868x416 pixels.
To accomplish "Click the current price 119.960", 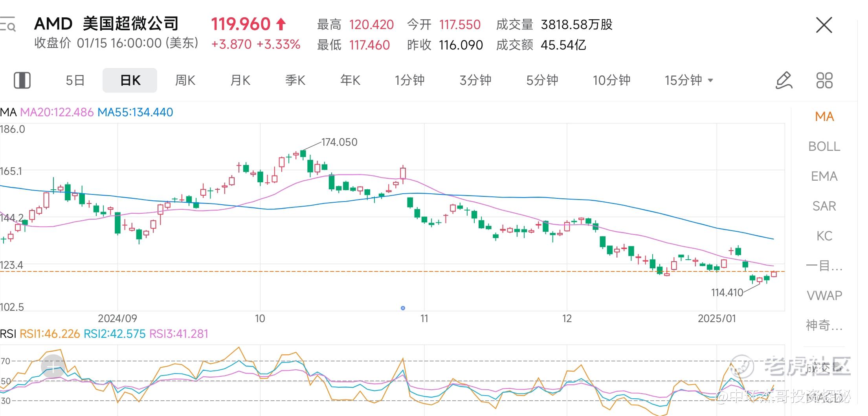I will [241, 24].
